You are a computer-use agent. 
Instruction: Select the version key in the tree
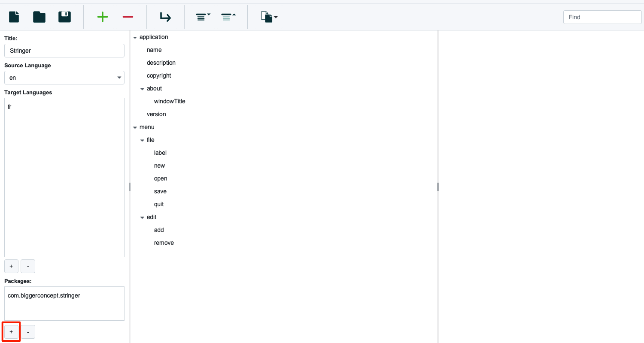click(x=156, y=114)
